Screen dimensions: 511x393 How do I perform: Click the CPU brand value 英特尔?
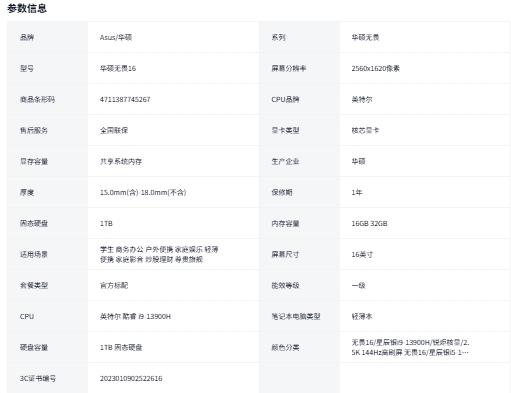[x=362, y=99]
